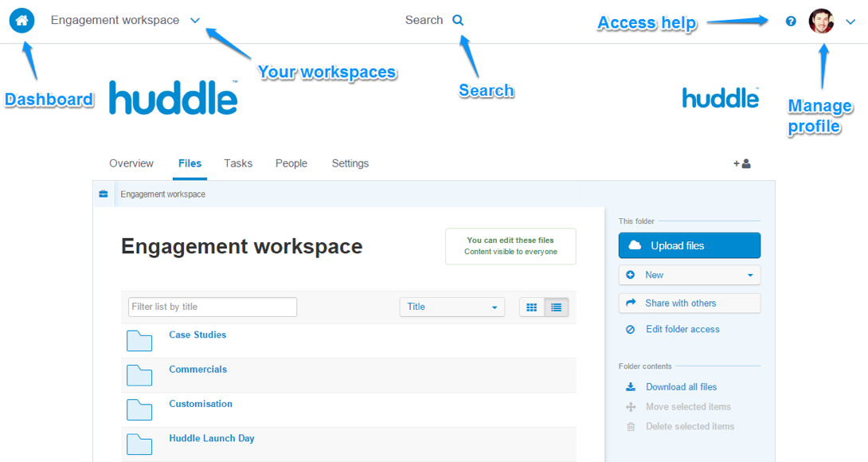Click Download all files link

point(681,386)
